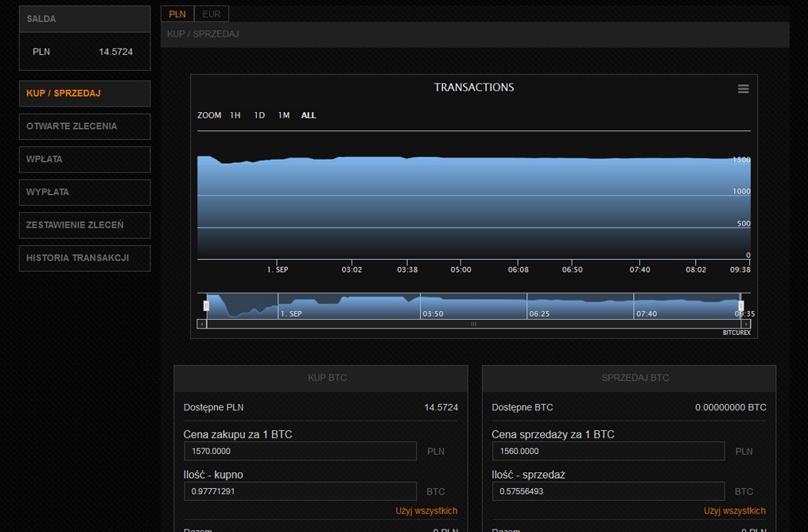Screen dimensions: 808x532
Task: Zoom the transactions chart to 1D
Action: coord(258,115)
